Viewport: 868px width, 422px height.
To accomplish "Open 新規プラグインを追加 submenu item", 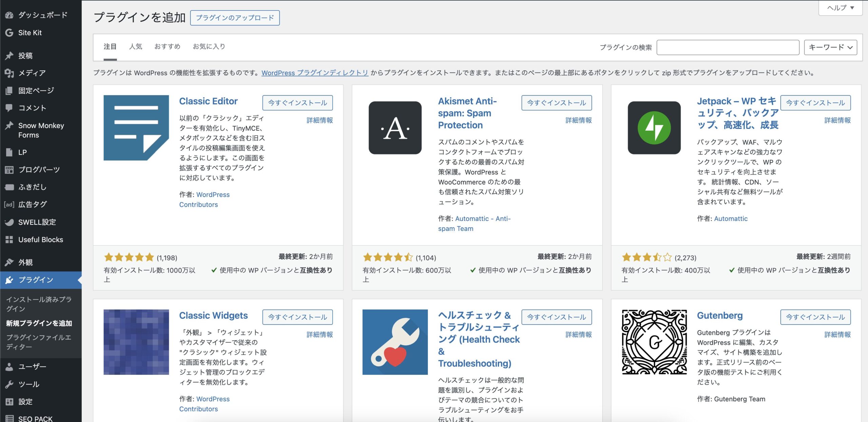I will 39,323.
